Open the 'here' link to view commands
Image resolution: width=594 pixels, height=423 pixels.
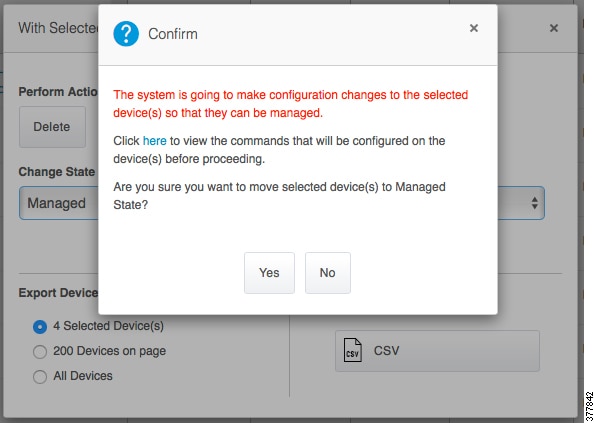tap(155, 141)
